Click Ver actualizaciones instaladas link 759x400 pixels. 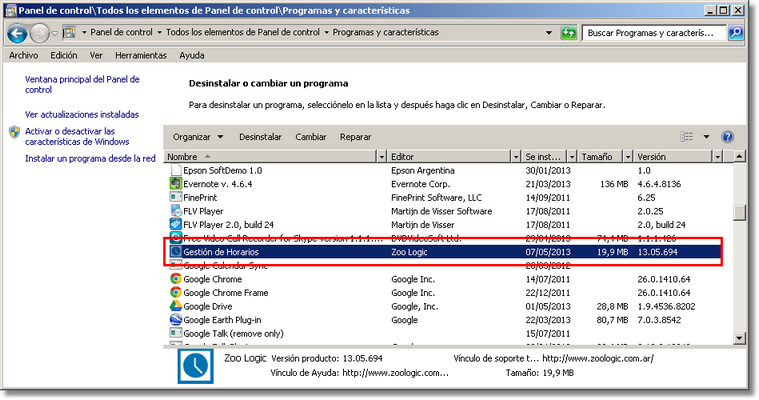click(x=82, y=114)
